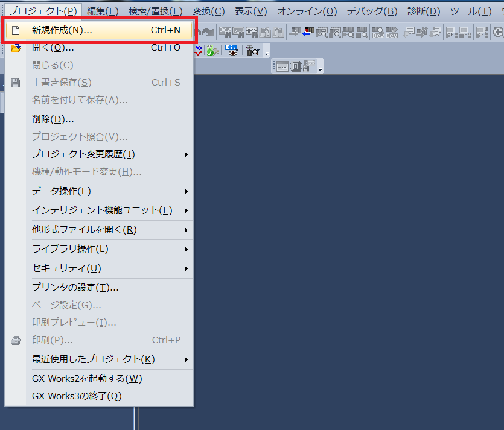Click New (新規作成) menu entry

[99, 30]
